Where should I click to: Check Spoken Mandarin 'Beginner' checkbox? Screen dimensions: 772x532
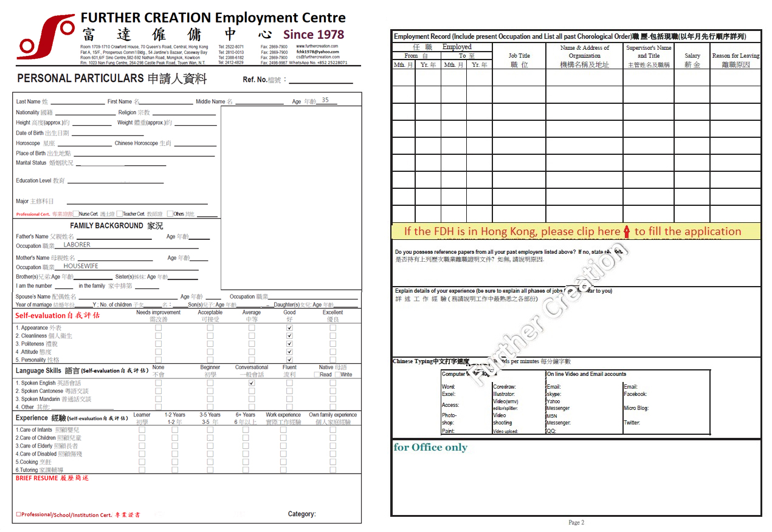(x=210, y=399)
